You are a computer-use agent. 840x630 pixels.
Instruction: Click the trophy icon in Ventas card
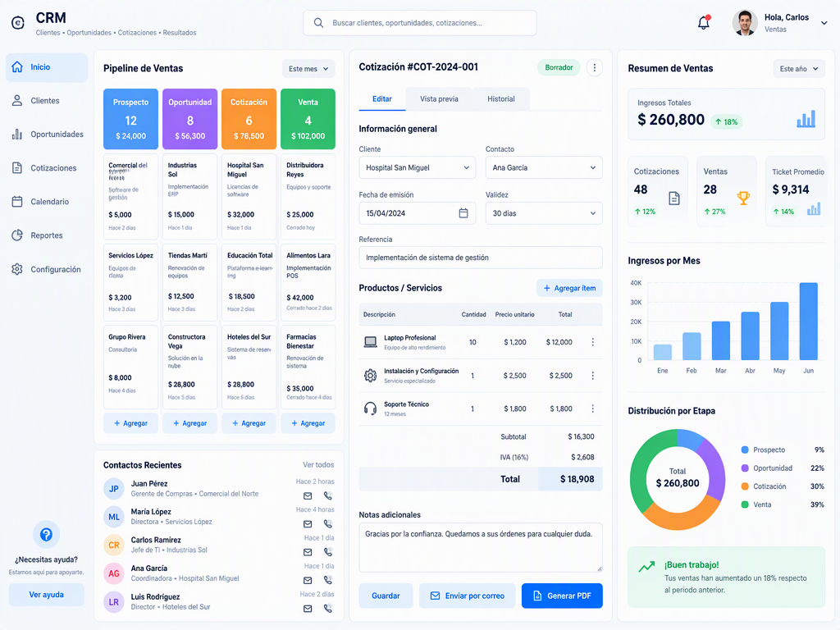click(743, 199)
